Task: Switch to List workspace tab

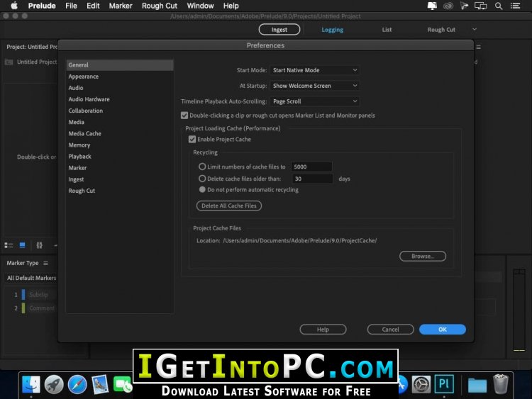Action: [x=387, y=30]
